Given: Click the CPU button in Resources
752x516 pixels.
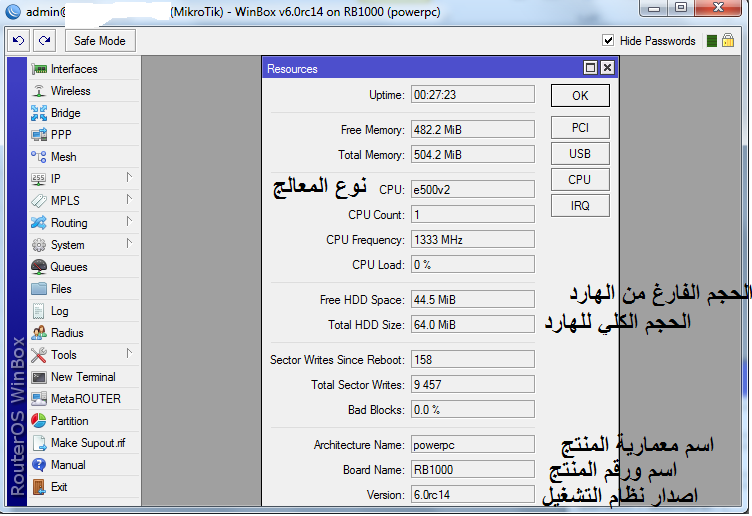Looking at the screenshot, I should 580,180.
